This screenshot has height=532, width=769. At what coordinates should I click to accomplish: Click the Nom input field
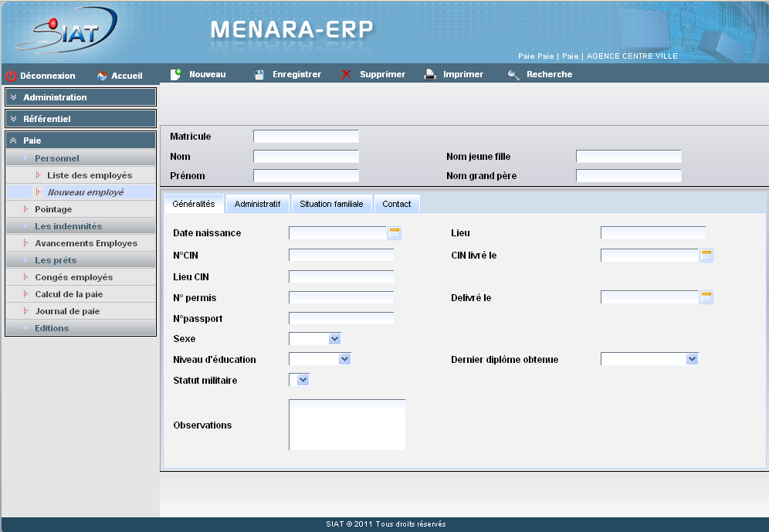(x=306, y=157)
